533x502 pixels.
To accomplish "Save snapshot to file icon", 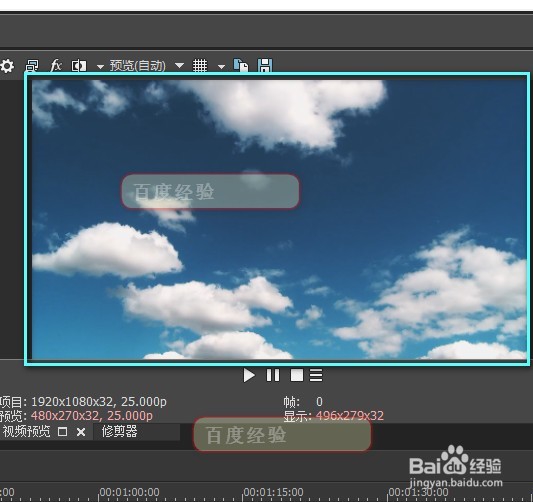I will pos(265,65).
